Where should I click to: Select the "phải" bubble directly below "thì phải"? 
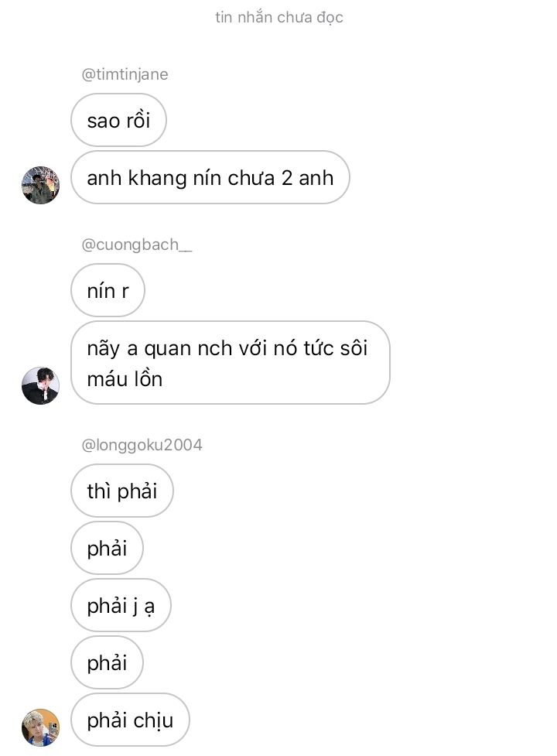(x=107, y=548)
